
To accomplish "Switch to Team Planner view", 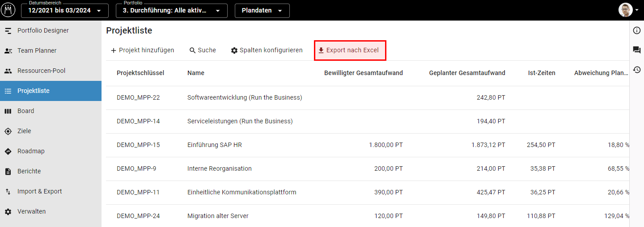I will coord(37,50).
